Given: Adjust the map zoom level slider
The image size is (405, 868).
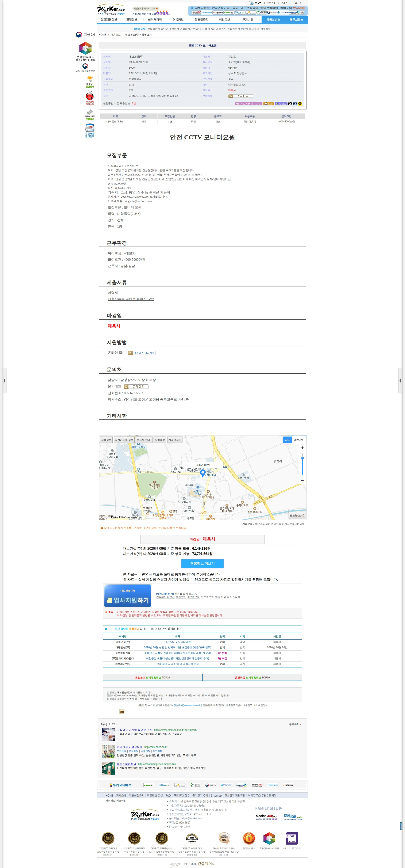Looking at the screenshot, I should tap(302, 459).
